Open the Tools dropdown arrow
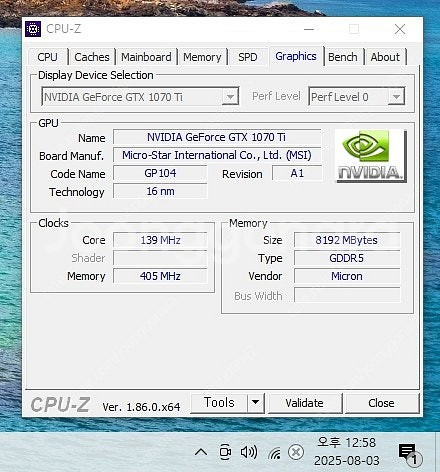Image resolution: width=440 pixels, height=472 pixels. [255, 403]
